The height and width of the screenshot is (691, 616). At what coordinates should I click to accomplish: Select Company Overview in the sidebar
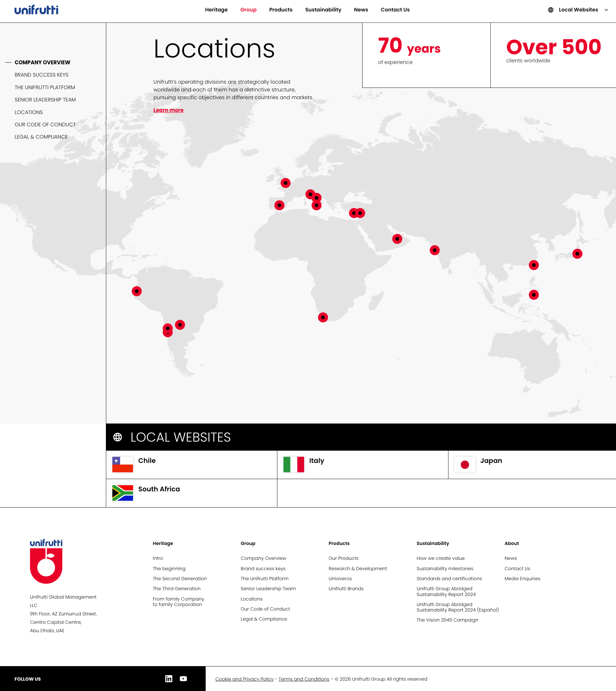tap(42, 62)
